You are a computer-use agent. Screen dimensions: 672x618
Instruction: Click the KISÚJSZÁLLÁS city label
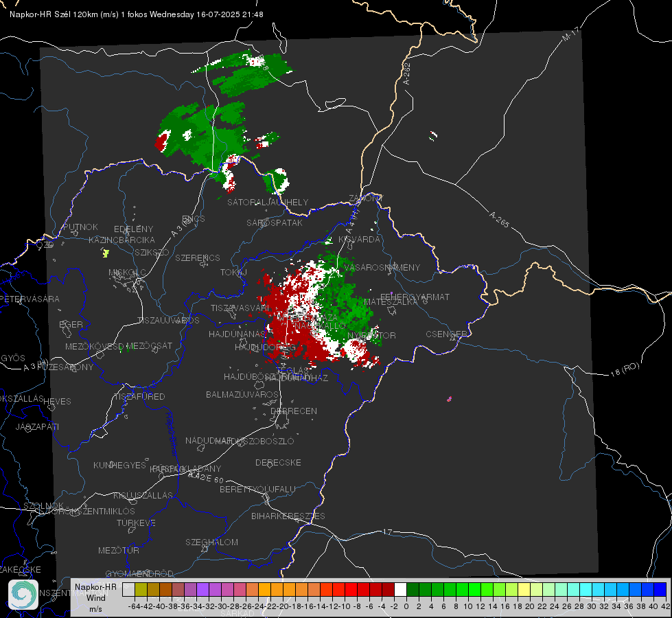[x=143, y=495]
